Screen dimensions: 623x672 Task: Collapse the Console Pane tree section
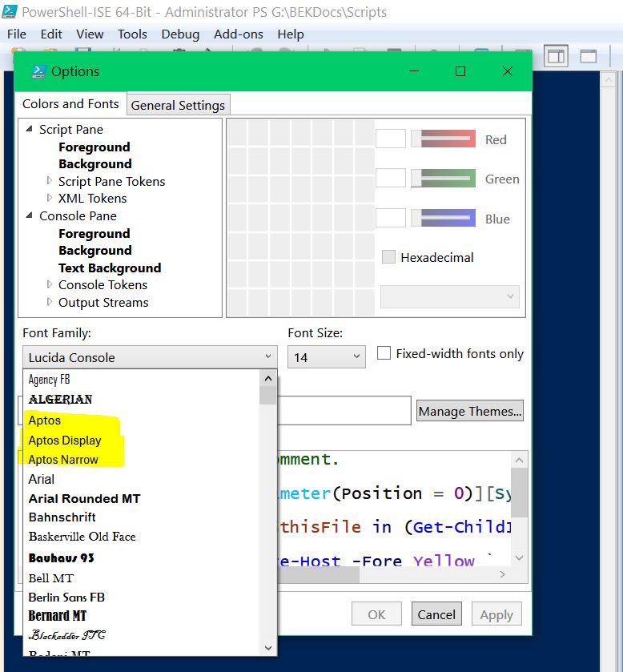30,215
